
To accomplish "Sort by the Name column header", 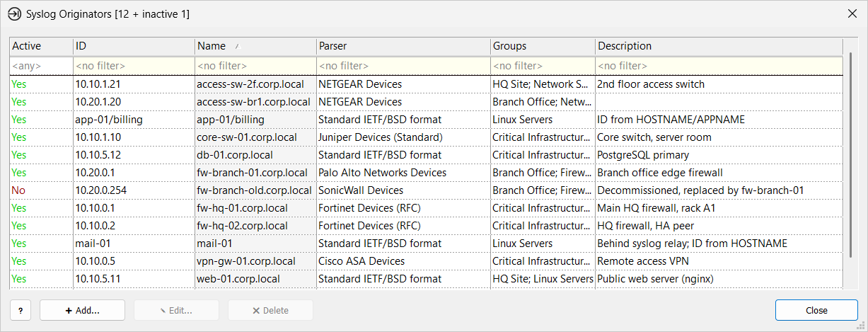I will pyautogui.click(x=255, y=46).
